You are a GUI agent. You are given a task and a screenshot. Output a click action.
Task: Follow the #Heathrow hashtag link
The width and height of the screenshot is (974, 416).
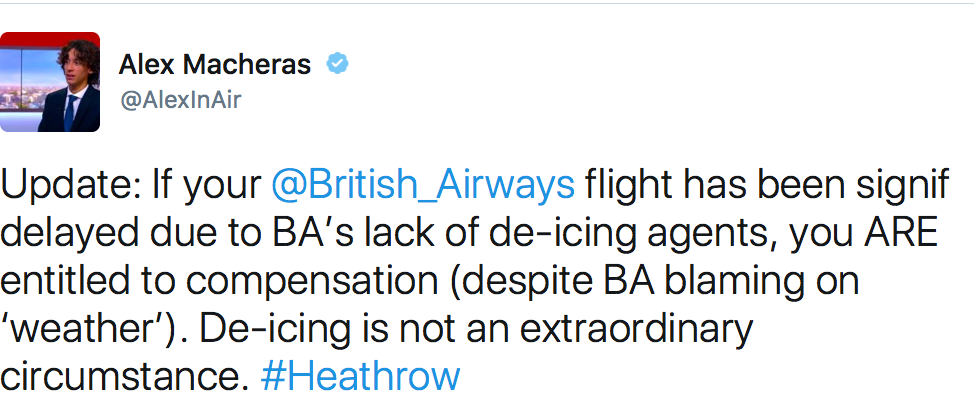361,375
